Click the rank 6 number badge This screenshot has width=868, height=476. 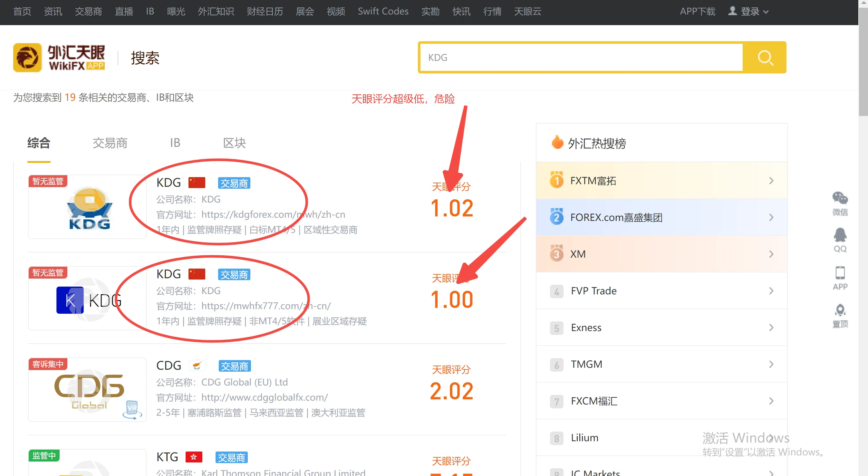[x=556, y=365]
